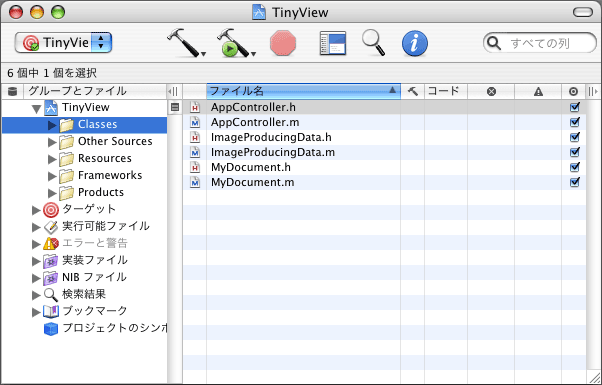The width and height of the screenshot is (602, 385).
Task: Click the Build hammer toolbar icon
Action: 184,42
